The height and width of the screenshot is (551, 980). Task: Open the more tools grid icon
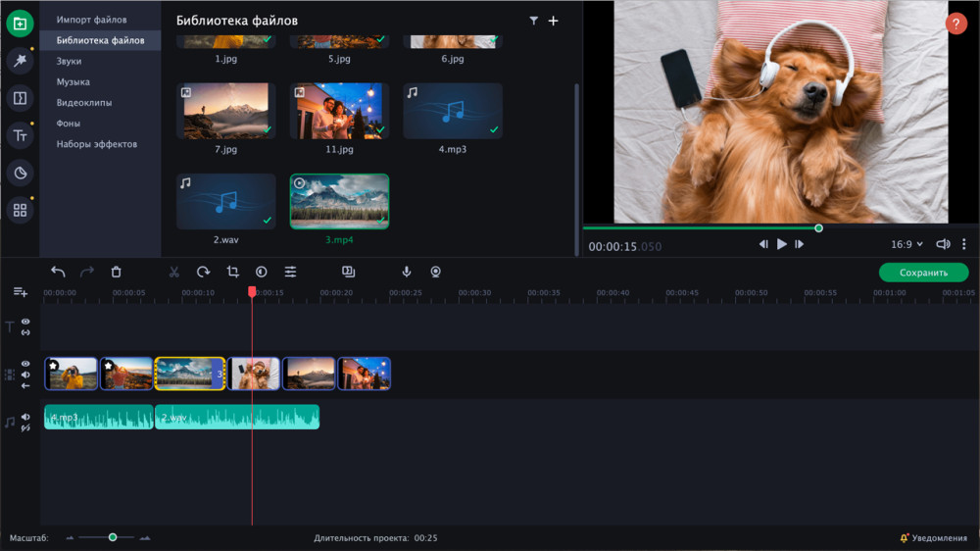[x=20, y=210]
